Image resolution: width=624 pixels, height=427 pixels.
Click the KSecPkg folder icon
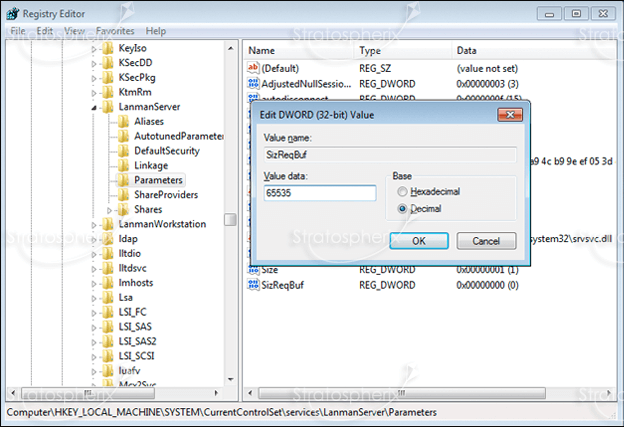tap(107, 78)
